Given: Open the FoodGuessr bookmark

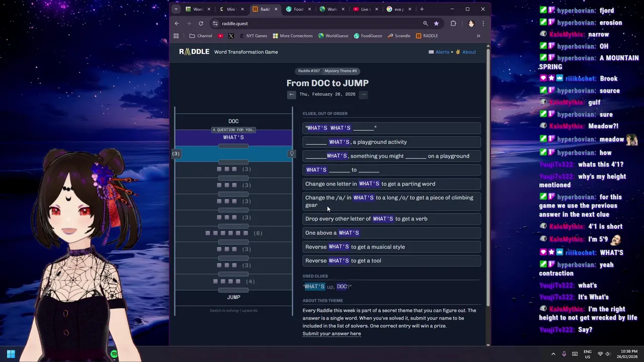Looking at the screenshot, I should point(368,36).
